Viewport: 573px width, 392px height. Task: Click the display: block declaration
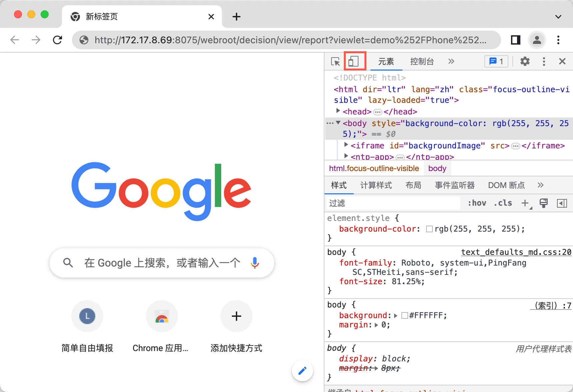pos(375,359)
